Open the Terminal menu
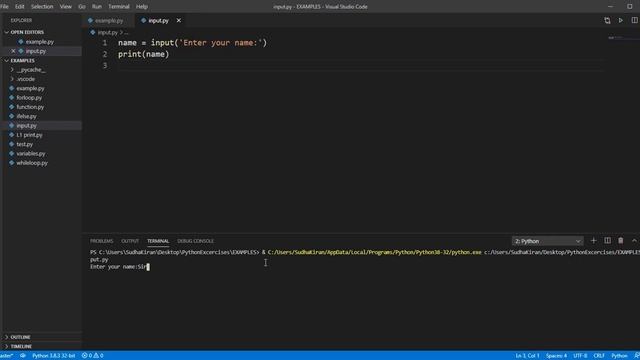 [x=119, y=7]
